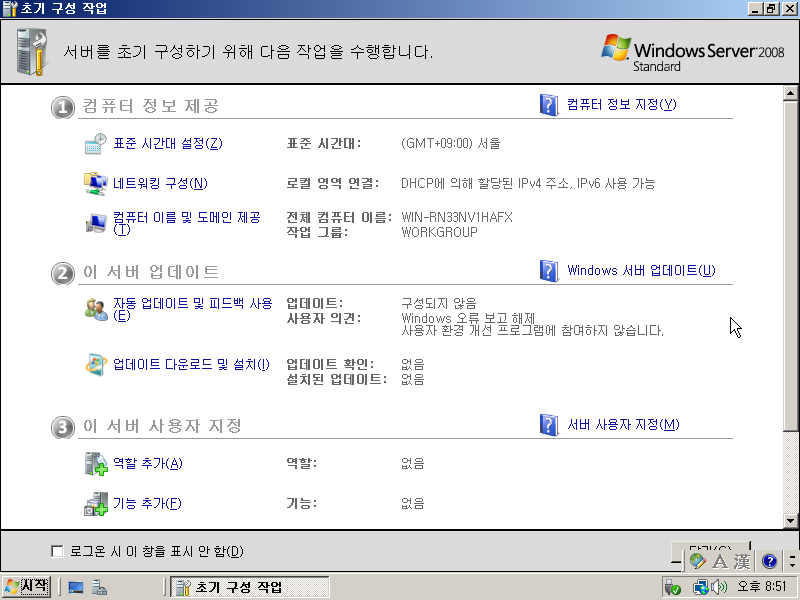Viewport: 800px width, 600px height.
Task: Open Server Manager from the quick launch
Action: click(99, 588)
